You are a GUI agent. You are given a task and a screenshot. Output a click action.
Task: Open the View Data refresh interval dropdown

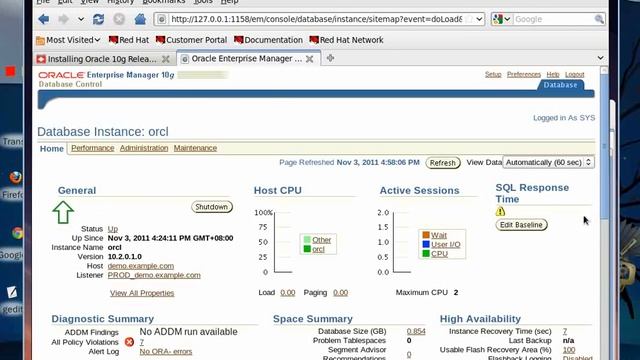pos(548,162)
